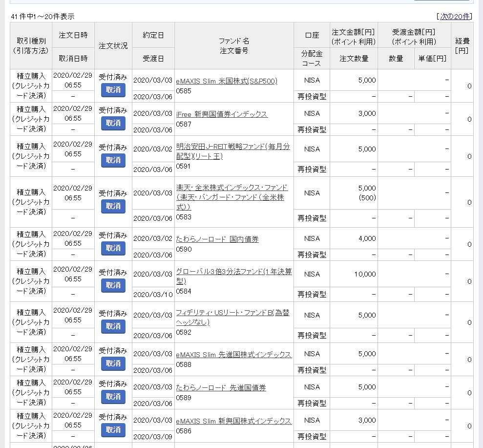Open eMAXIS Slim 先進国株式インデックス link
Viewport: 483px width, 448px height.
tap(233, 355)
